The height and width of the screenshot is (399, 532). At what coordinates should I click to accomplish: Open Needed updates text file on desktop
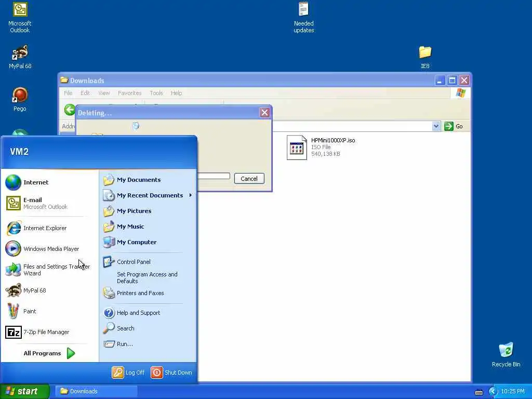click(x=303, y=18)
